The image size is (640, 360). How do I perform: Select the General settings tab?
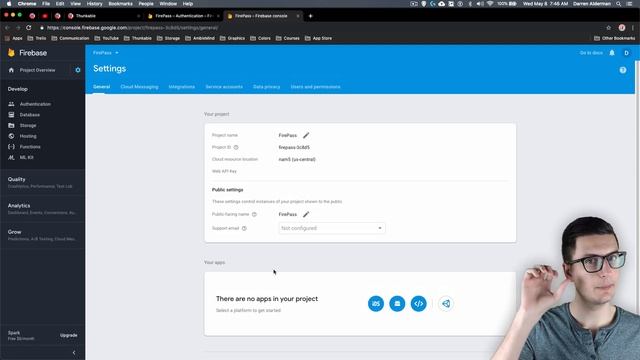(x=101, y=87)
